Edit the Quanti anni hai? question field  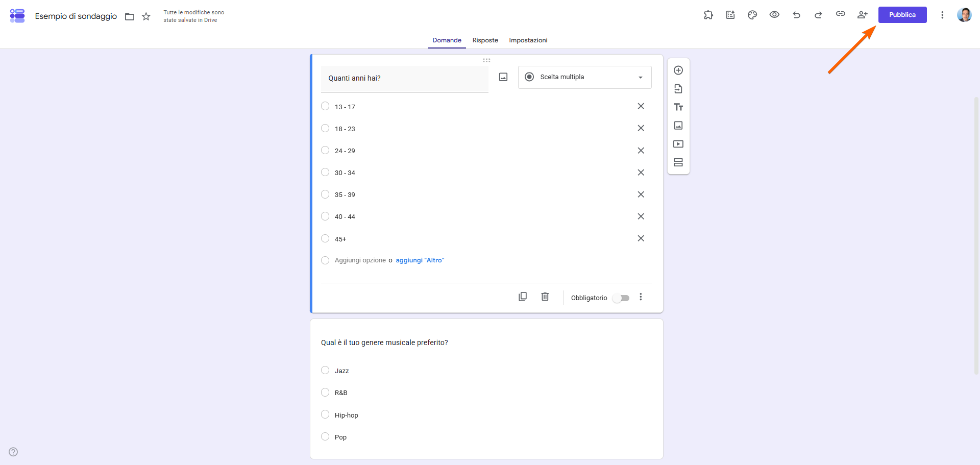(405, 79)
